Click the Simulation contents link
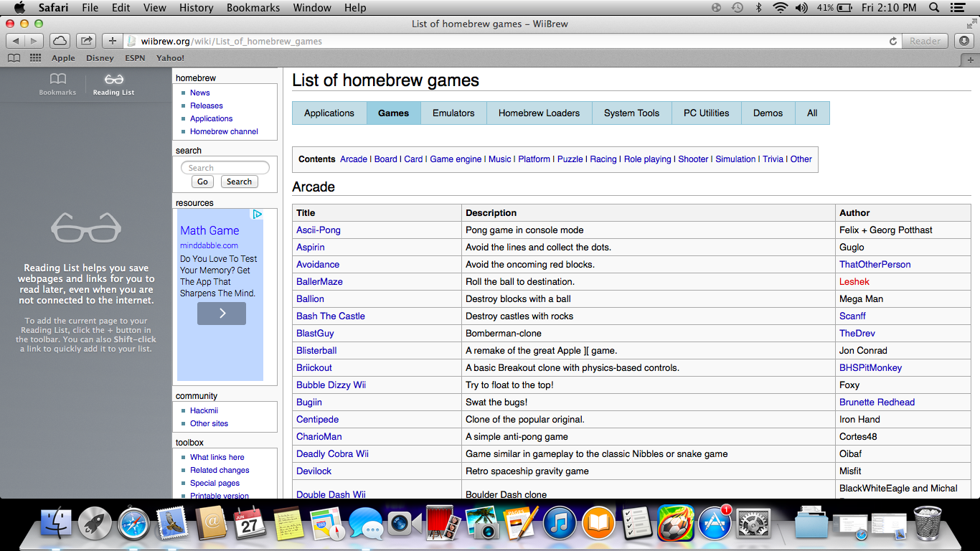The height and width of the screenshot is (551, 980). pos(735,159)
